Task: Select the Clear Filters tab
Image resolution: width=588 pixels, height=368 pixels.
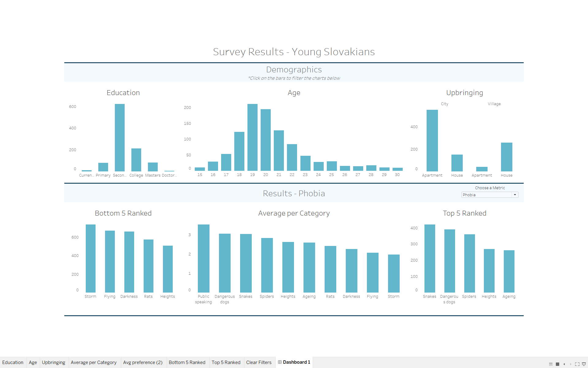Action: [259, 362]
